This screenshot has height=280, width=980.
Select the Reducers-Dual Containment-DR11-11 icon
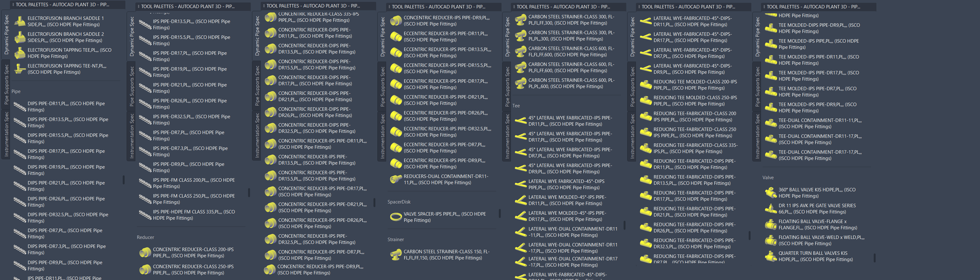396,179
